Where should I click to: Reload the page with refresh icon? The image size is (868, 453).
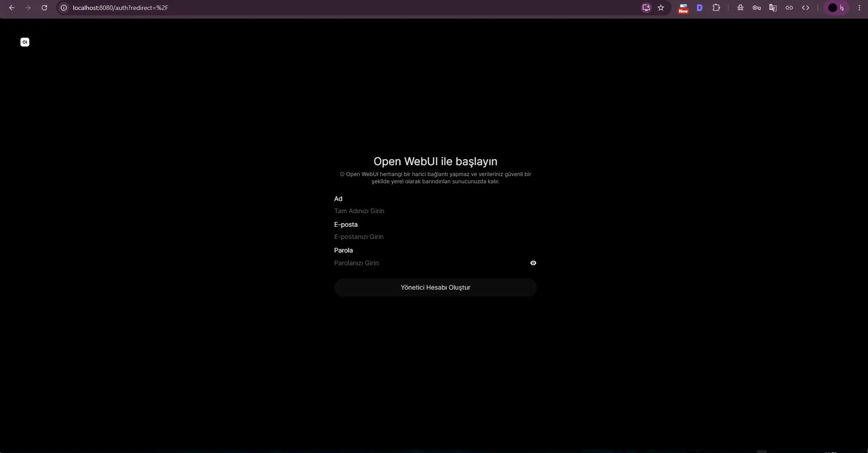point(44,8)
